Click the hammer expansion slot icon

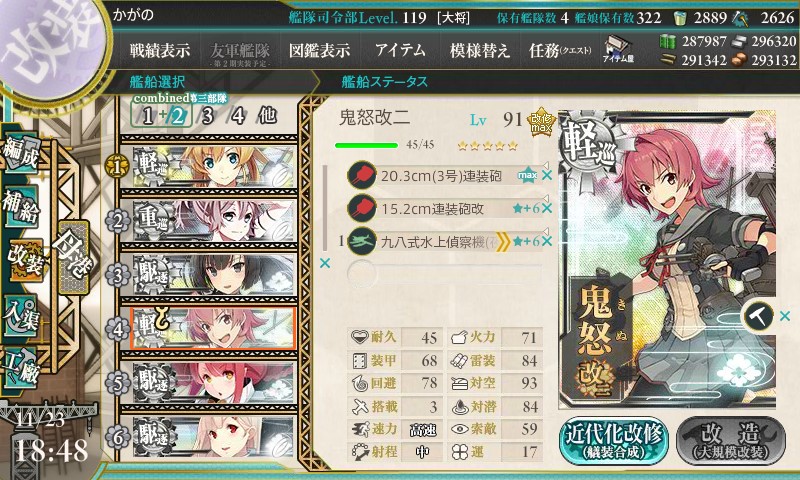pos(758,316)
